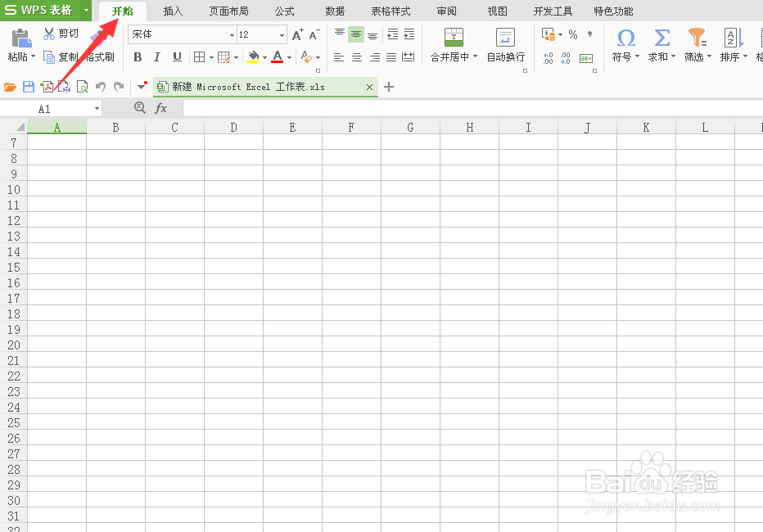Expand the font size dropdown
This screenshot has height=532, width=763.
(279, 34)
